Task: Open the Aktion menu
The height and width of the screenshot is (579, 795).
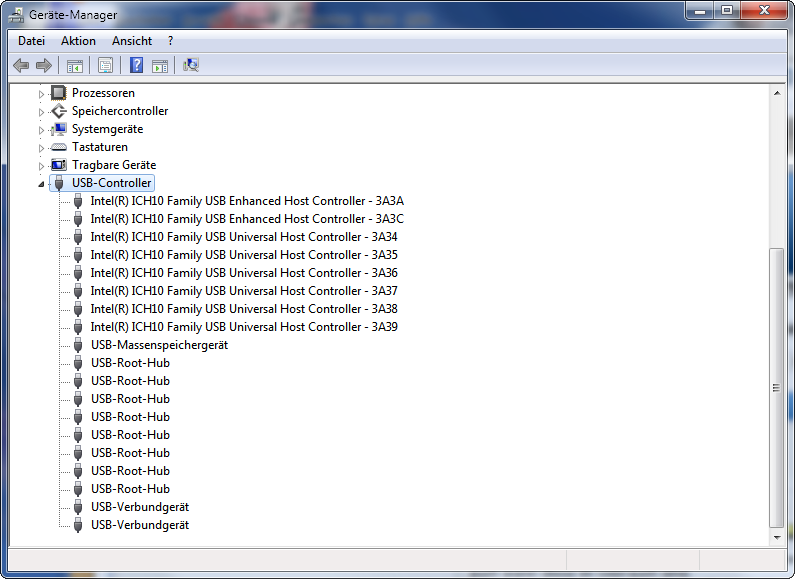Action: [x=78, y=41]
